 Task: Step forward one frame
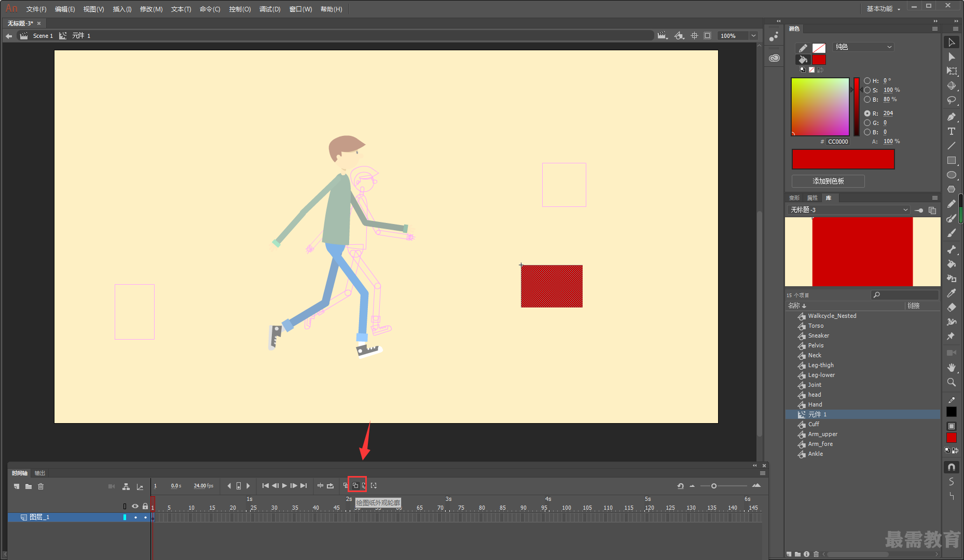[294, 486]
